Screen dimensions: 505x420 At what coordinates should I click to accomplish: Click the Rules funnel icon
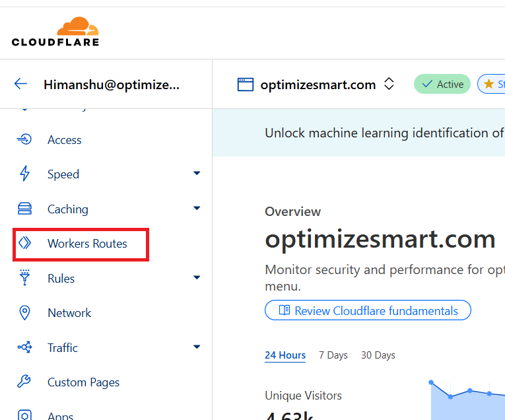[x=24, y=278]
